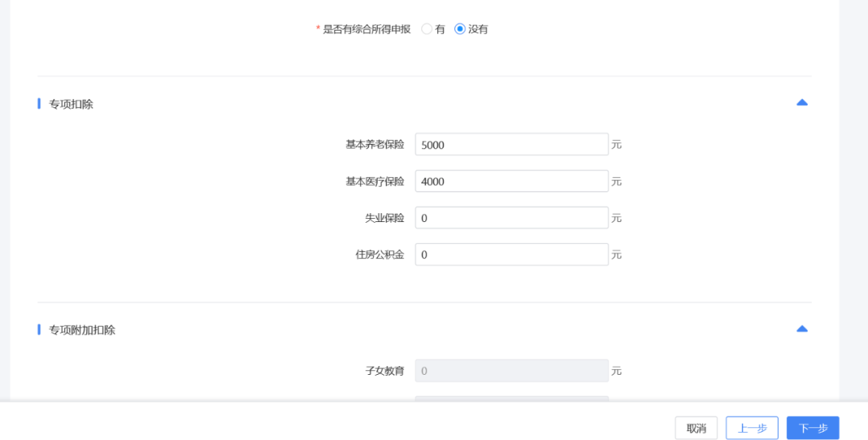The image size is (868, 440).
Task: Click the 住房公积金 text label
Action: (379, 254)
